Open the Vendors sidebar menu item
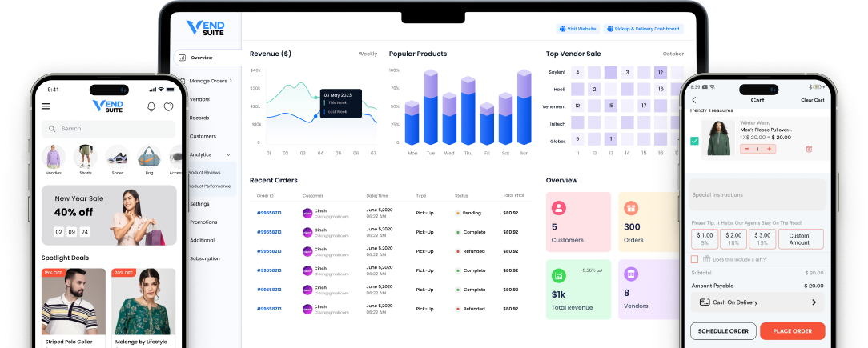 [x=199, y=99]
